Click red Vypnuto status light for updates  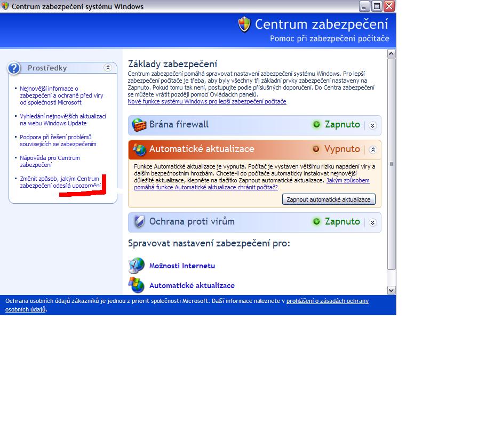click(316, 149)
